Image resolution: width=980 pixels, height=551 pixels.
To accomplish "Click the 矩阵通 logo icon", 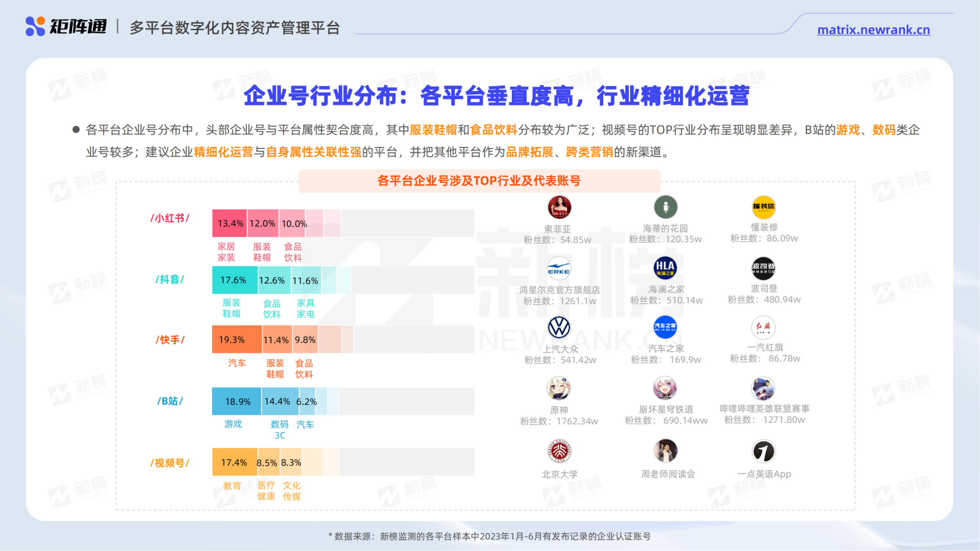I will (x=35, y=26).
